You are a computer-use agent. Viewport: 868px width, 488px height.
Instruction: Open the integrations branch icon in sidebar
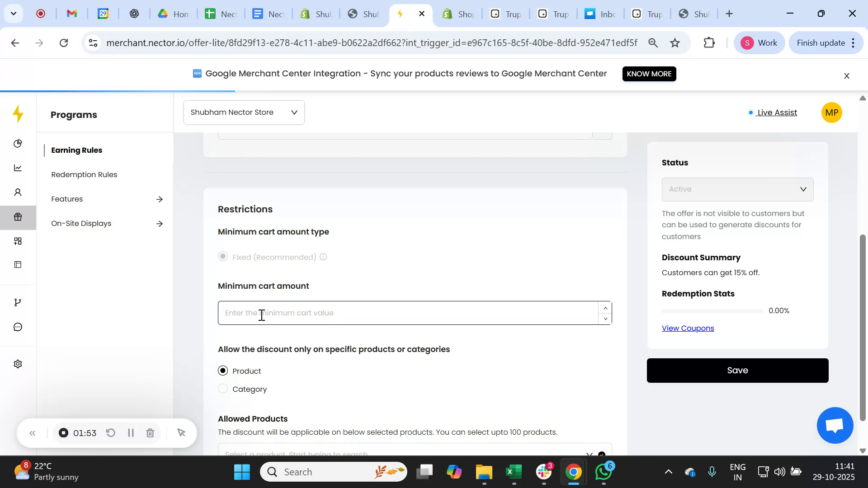(18, 302)
